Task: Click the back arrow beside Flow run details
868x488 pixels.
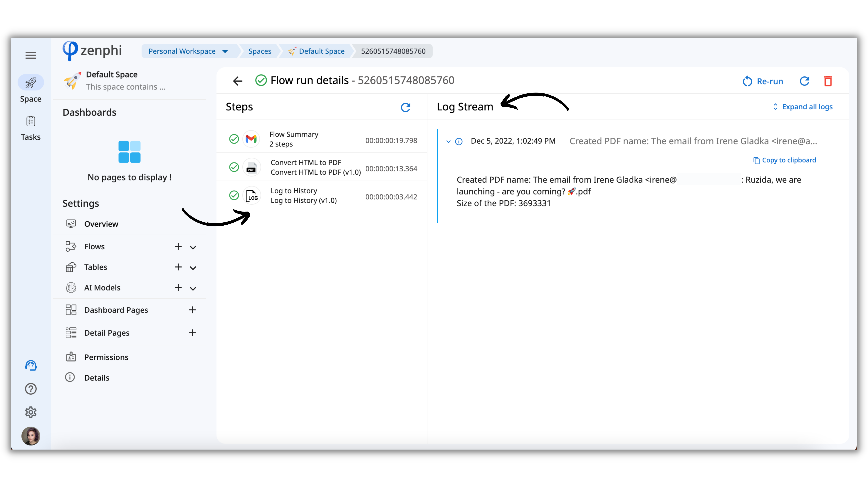Action: [238, 81]
